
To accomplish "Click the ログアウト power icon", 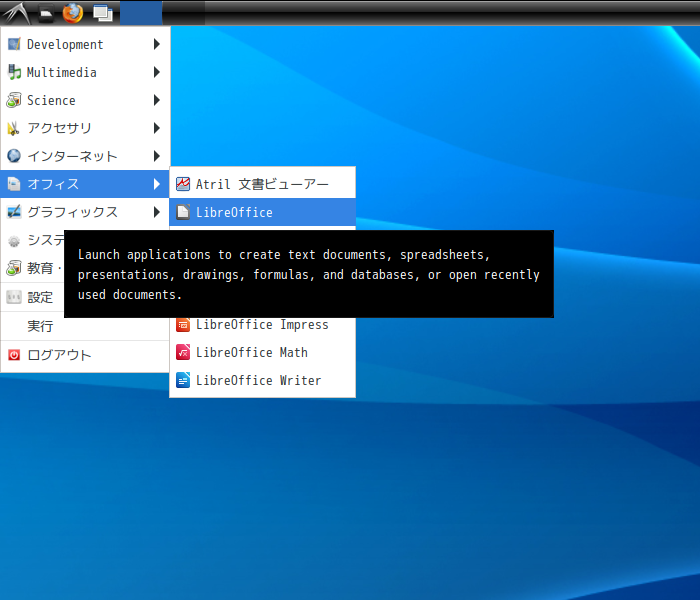I will [x=14, y=355].
